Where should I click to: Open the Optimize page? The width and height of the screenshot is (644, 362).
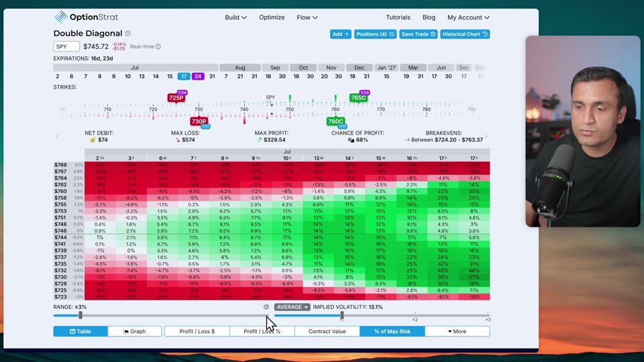point(272,17)
